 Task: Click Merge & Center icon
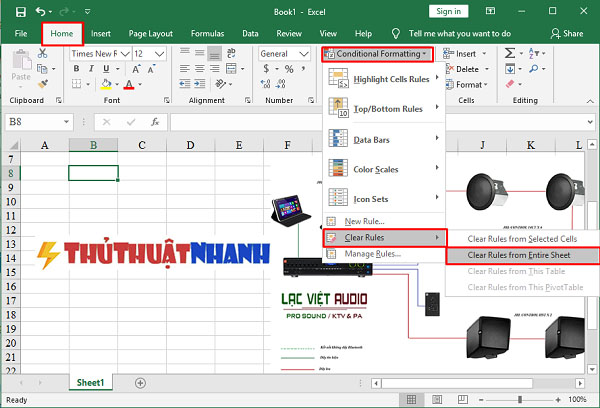(x=231, y=69)
